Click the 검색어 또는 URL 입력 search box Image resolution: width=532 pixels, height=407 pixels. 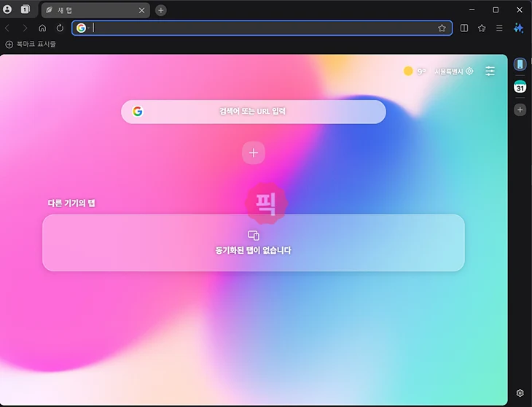coord(254,112)
